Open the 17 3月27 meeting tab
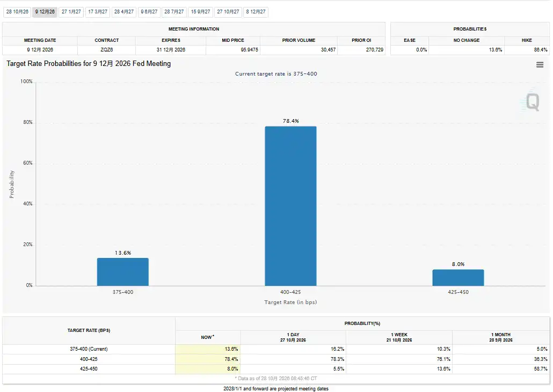 pyautogui.click(x=98, y=12)
